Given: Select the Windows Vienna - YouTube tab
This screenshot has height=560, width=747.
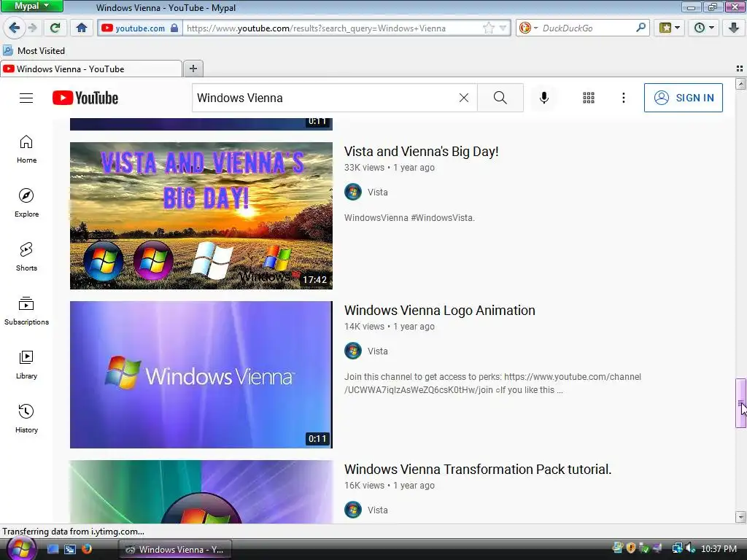Looking at the screenshot, I should [91, 69].
